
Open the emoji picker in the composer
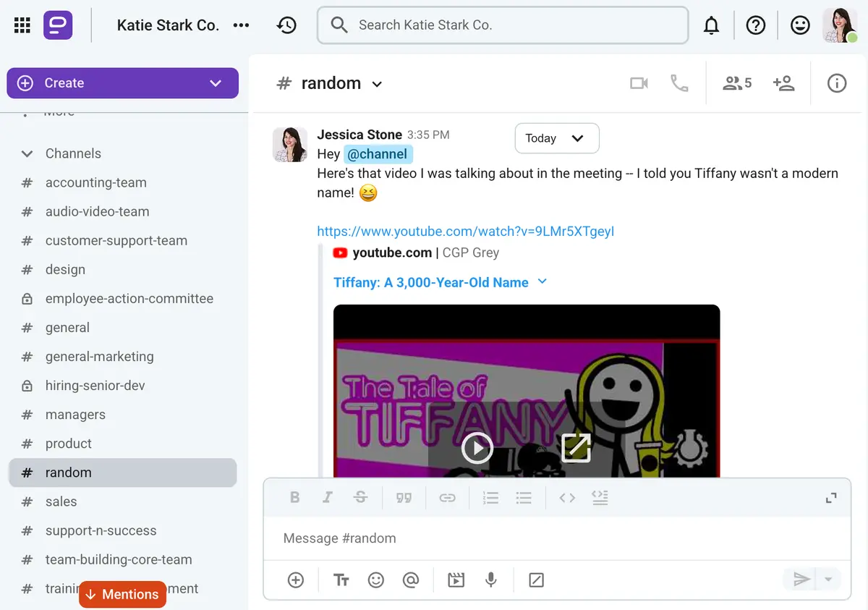pos(375,580)
